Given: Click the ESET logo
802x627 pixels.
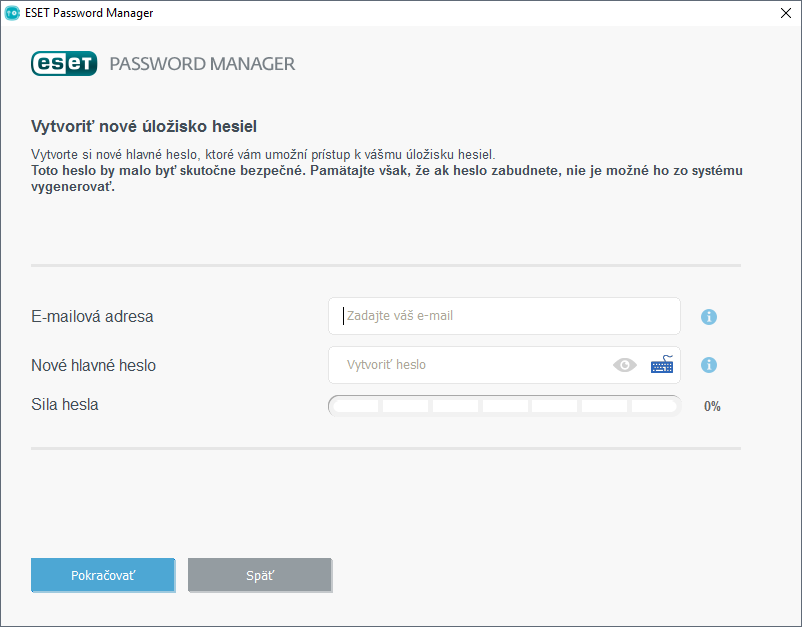Looking at the screenshot, I should point(64,63).
